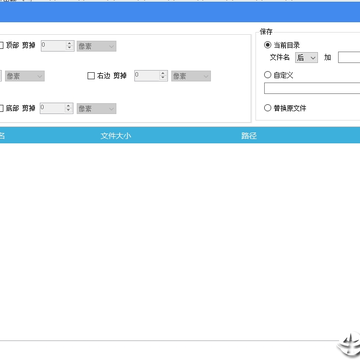Click the 自定义 save path text field
360x360 pixels.
[312, 88]
